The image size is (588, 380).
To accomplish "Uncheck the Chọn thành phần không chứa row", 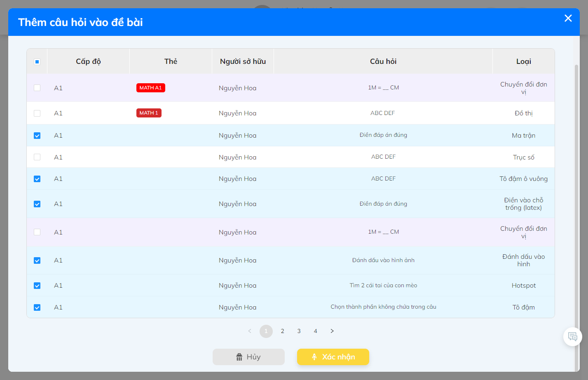I will (37, 307).
